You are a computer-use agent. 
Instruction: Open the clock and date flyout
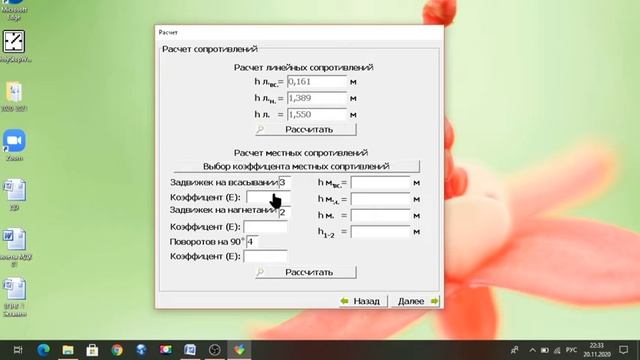tap(597, 350)
